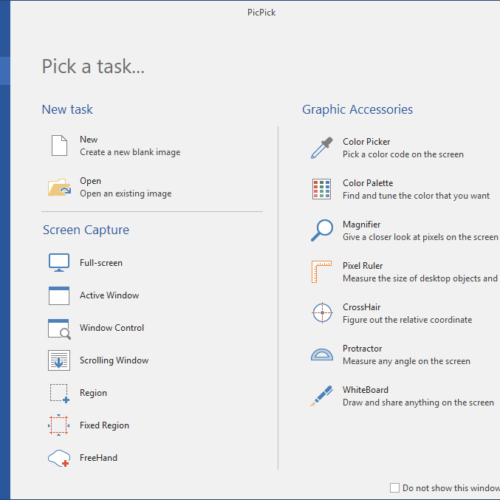
Task: Launch the WhiteBoard pen icon
Action: point(322,396)
